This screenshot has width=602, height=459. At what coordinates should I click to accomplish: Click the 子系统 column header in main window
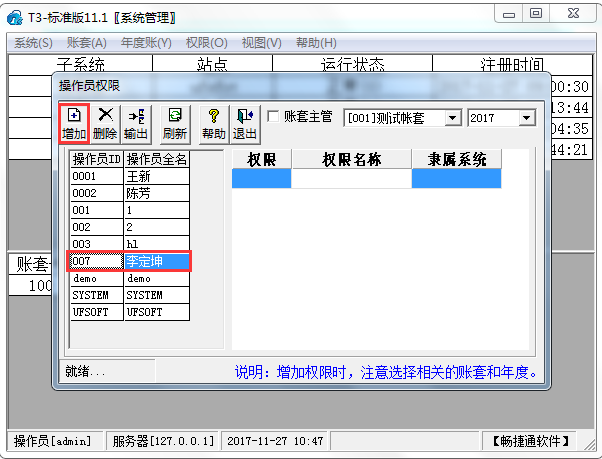point(81,64)
